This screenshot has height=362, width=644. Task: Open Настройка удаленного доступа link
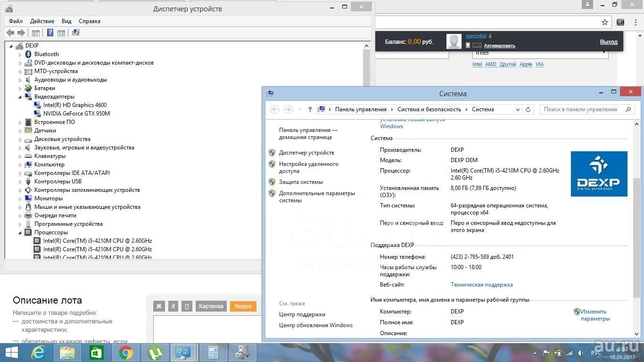[x=308, y=168]
